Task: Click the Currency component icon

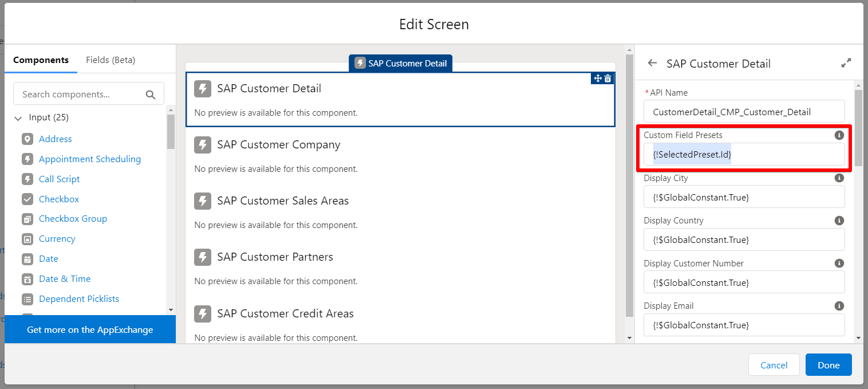Action: coord(27,239)
